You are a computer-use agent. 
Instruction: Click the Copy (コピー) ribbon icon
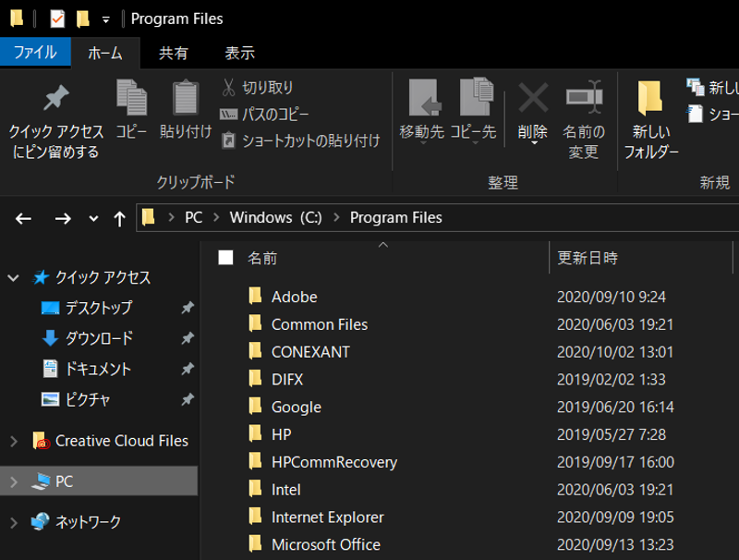tap(131, 100)
